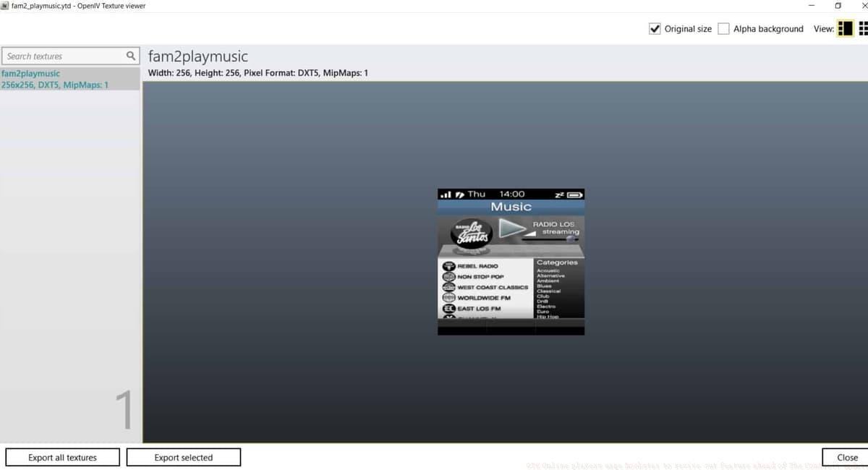Click the Categories heading in the preview
868x470 pixels.
coord(557,262)
